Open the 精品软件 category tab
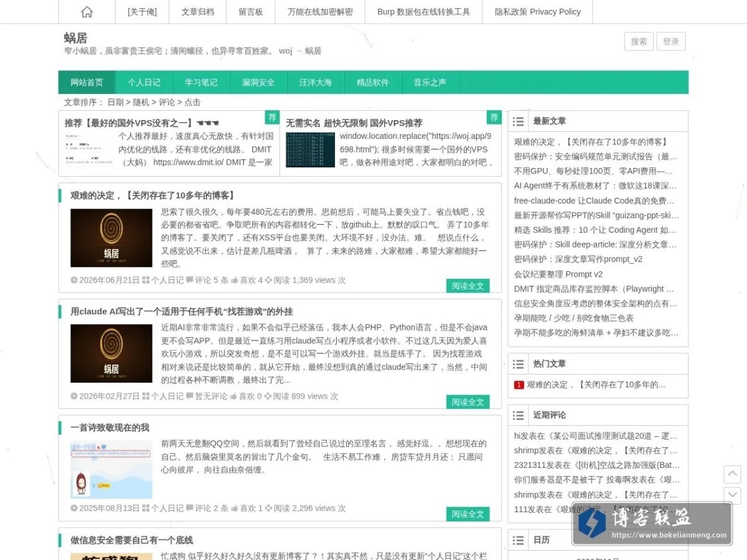Viewport: 747px width, 560px height. coord(373,82)
